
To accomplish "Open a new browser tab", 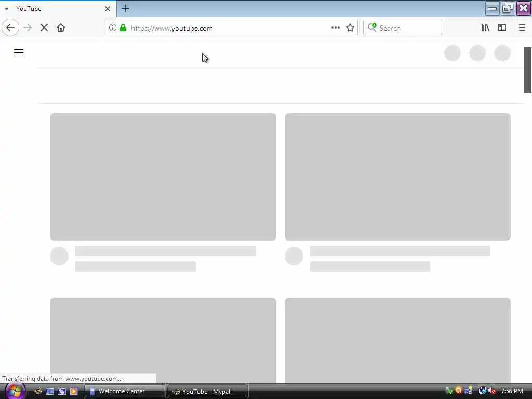I will (x=125, y=8).
